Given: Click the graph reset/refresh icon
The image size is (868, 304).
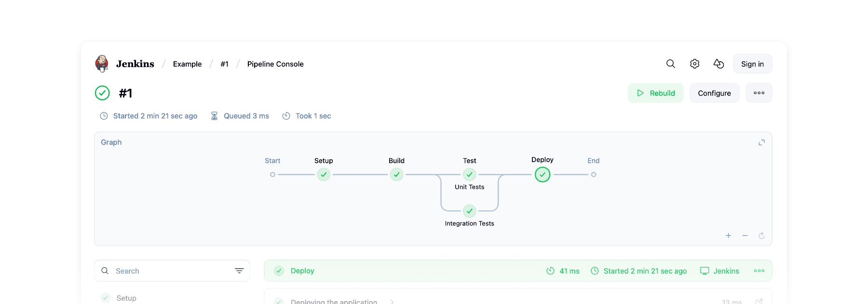Looking at the screenshot, I should [x=761, y=236].
